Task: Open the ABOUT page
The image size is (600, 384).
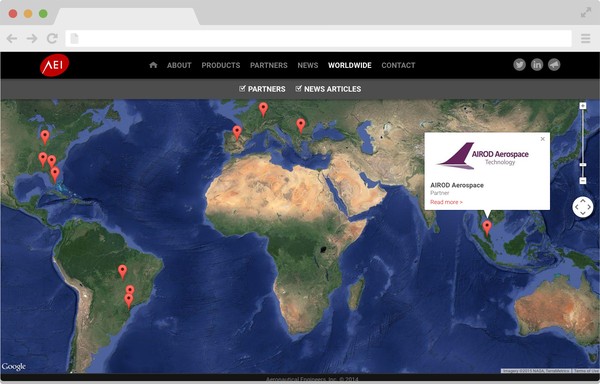Action: click(x=179, y=65)
